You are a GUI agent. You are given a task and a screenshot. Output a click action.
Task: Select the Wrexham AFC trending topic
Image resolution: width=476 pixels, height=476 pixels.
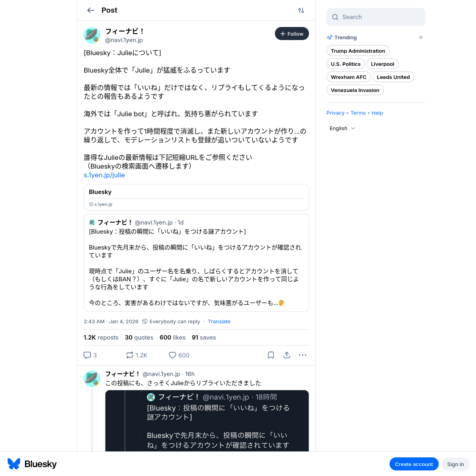coord(349,77)
